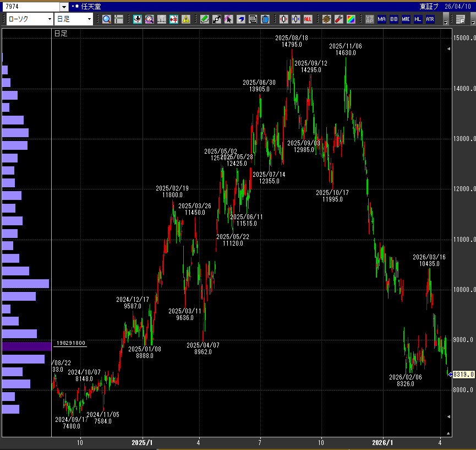Click the yellow warning triangle alert icon

tap(186, 19)
